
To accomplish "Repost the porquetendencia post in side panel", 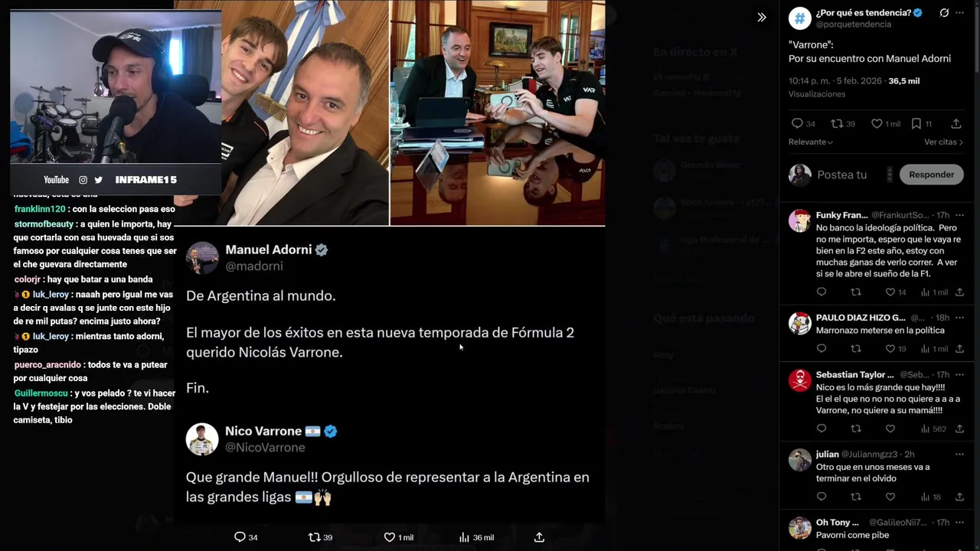I will [x=837, y=123].
